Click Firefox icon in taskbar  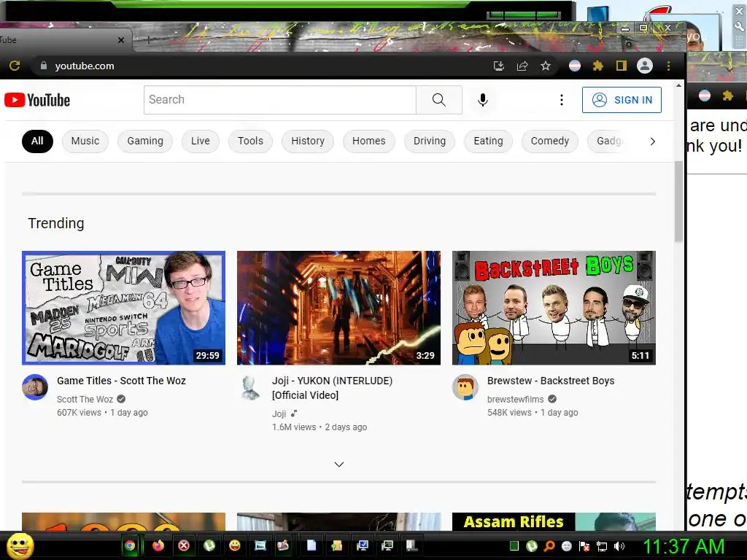point(158,545)
